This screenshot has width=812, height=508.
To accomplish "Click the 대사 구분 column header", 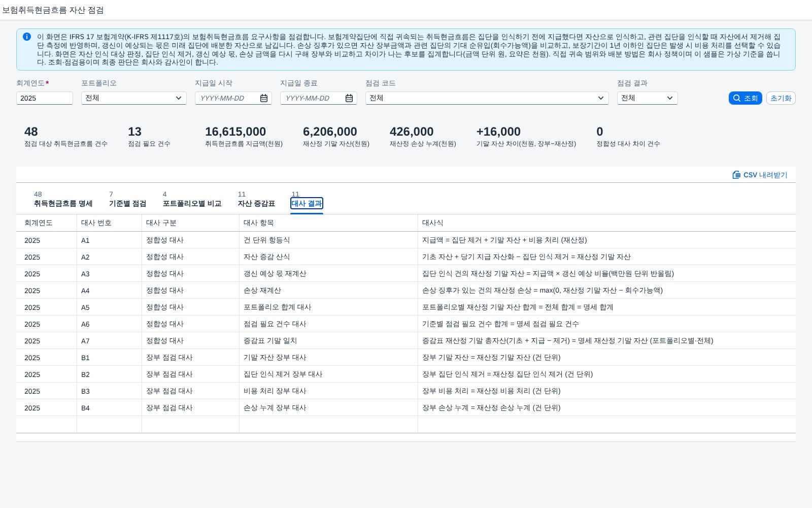I will (x=191, y=223).
